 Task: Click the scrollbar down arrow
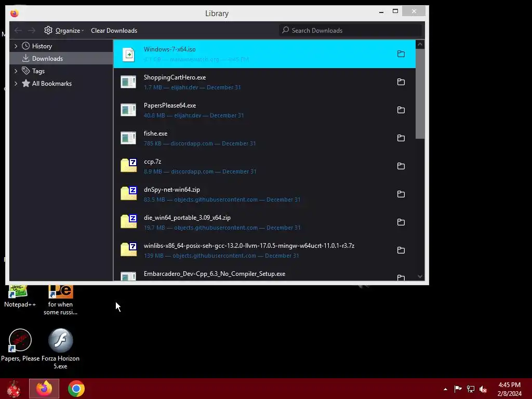(x=420, y=276)
